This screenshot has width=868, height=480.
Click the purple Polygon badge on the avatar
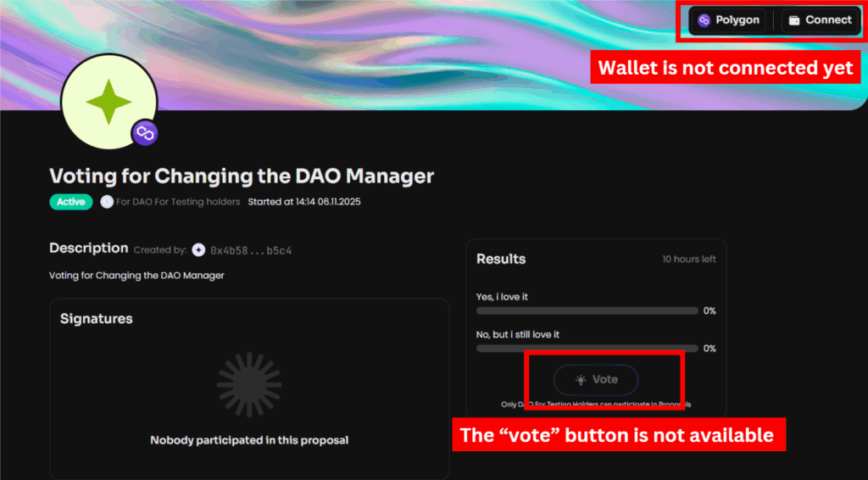tap(144, 132)
